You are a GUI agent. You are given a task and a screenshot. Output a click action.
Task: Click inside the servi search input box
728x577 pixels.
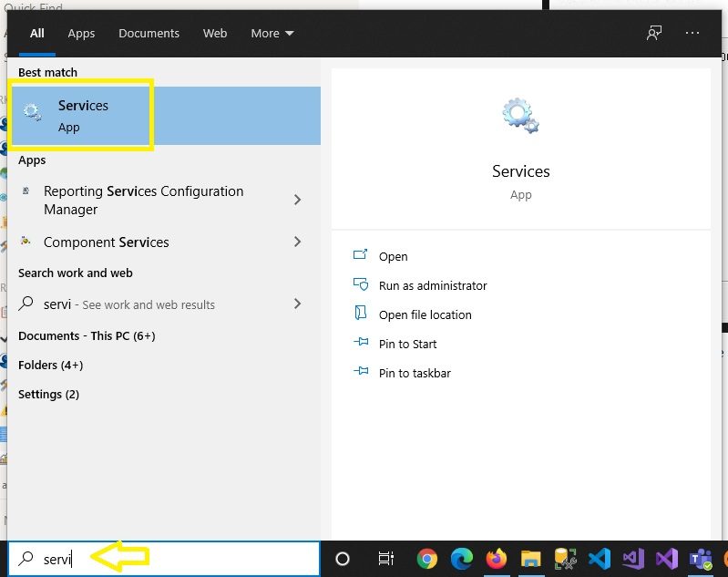point(165,559)
